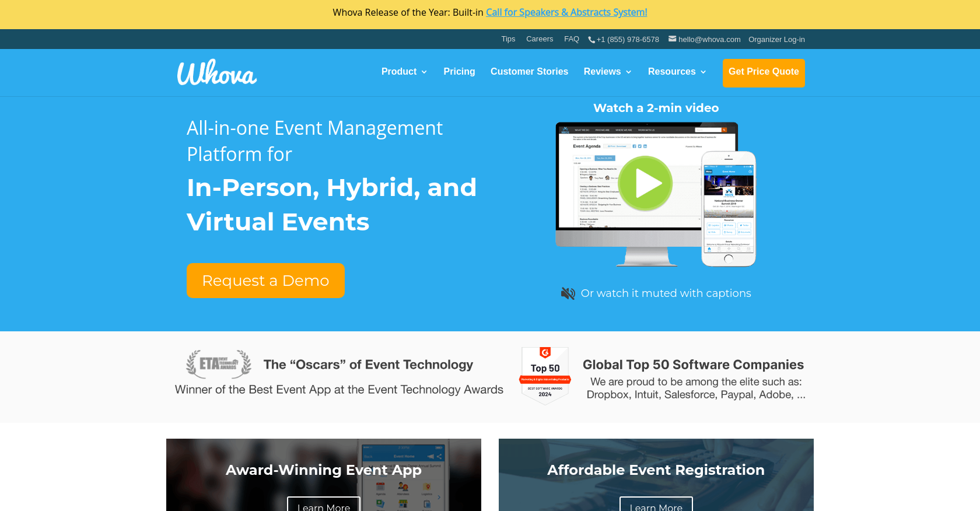Expand the Reviews dropdown menu
This screenshot has height=511, width=980.
[x=608, y=72]
